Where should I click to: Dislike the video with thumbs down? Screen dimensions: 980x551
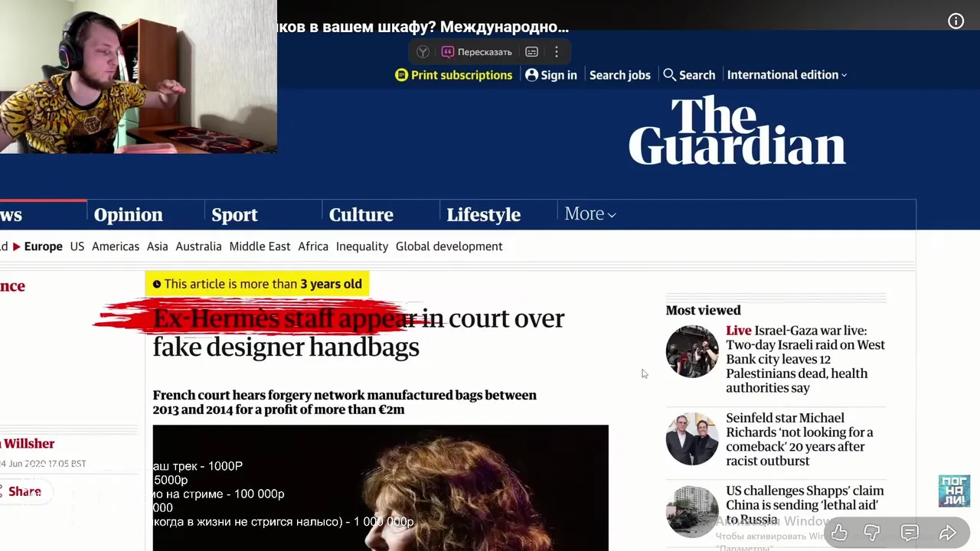coord(872,533)
